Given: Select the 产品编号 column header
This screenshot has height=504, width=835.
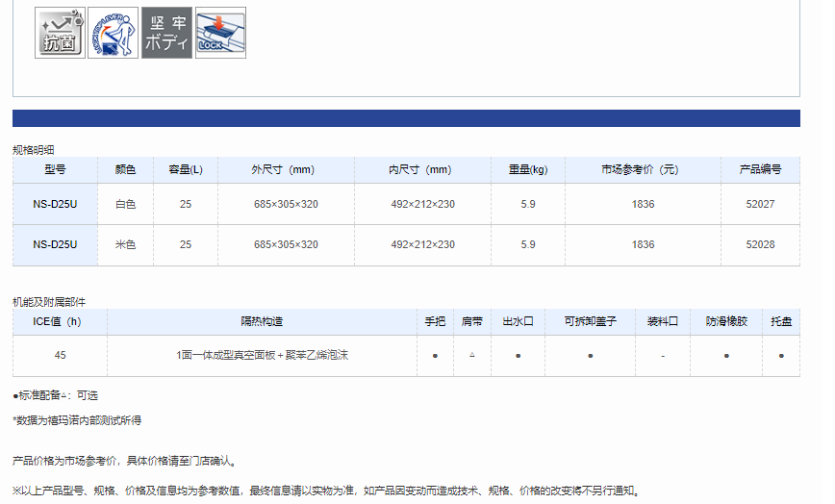Looking at the screenshot, I should pos(760,170).
